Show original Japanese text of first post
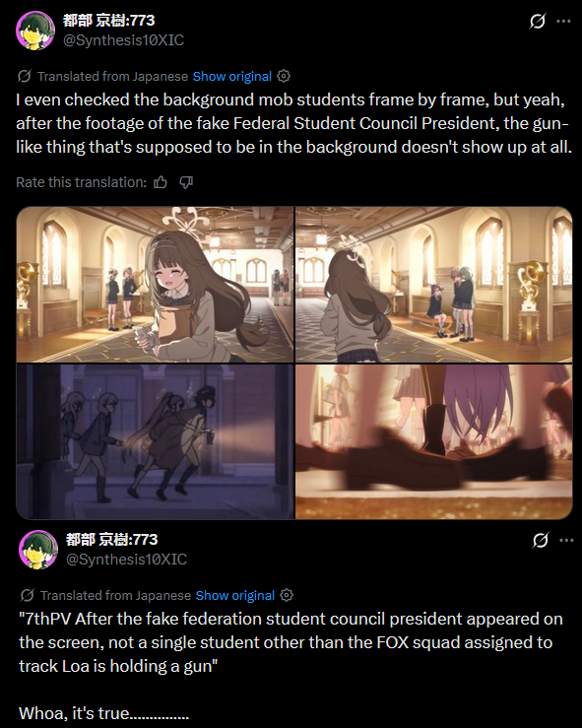This screenshot has width=582, height=728. pyautogui.click(x=232, y=76)
